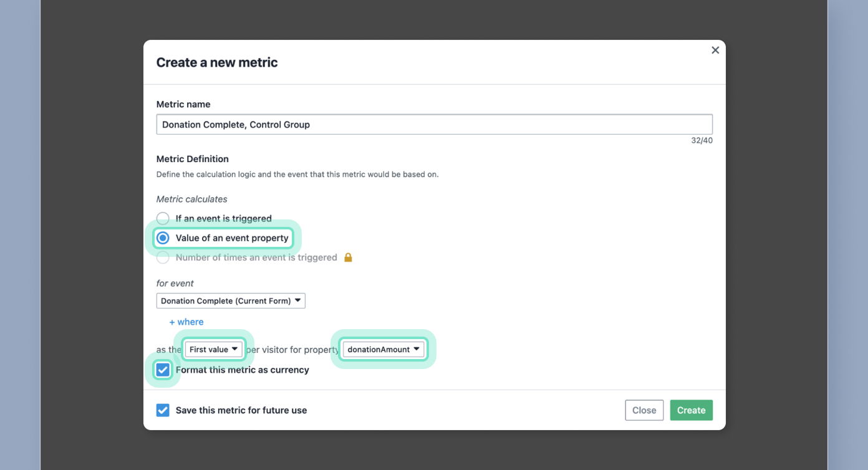The width and height of the screenshot is (868, 470).
Task: Click the "Create a new metric" title
Action: (x=217, y=62)
